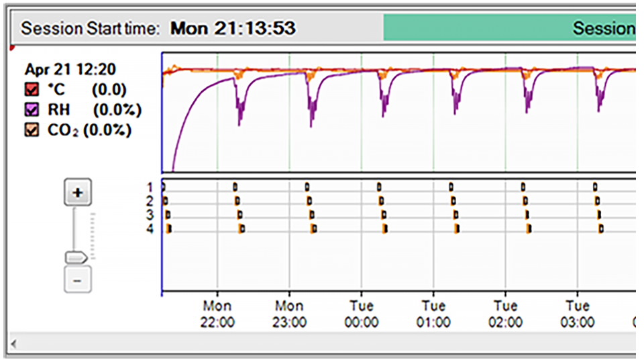
Task: Click the green Session status bar
Action: click(510, 28)
